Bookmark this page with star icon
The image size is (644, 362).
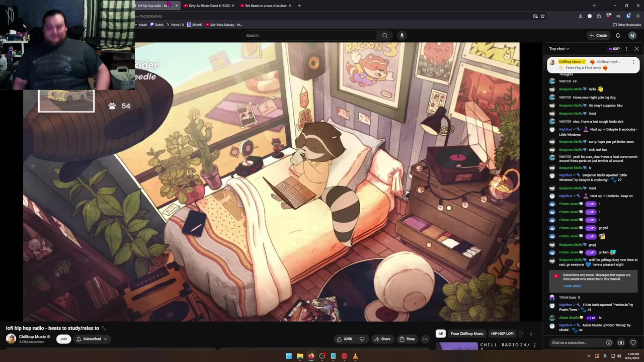click(542, 16)
